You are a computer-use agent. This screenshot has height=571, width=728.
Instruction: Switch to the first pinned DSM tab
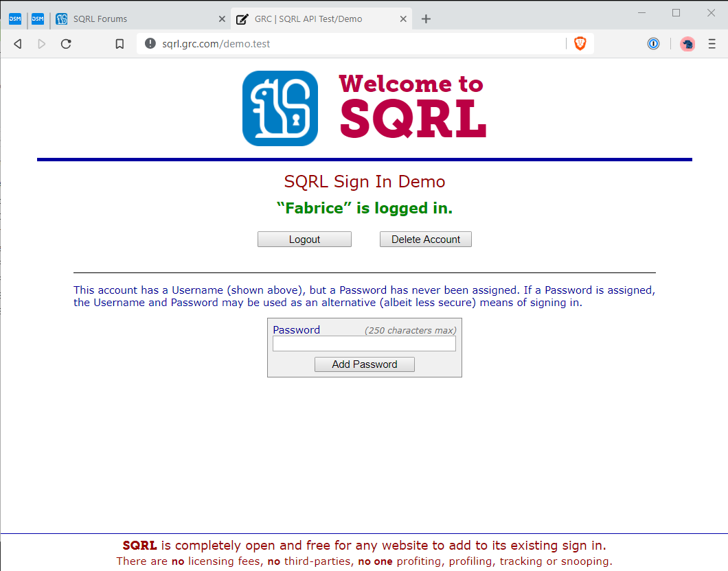click(x=15, y=19)
